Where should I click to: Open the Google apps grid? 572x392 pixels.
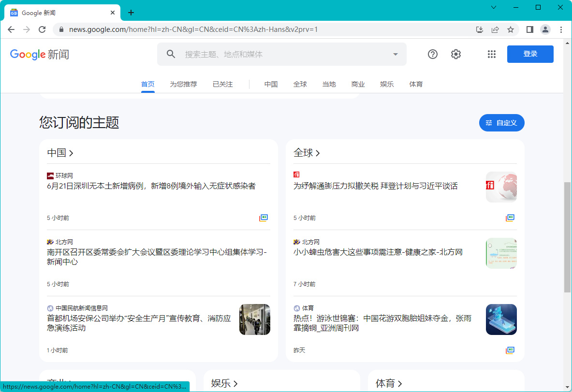pyautogui.click(x=492, y=54)
